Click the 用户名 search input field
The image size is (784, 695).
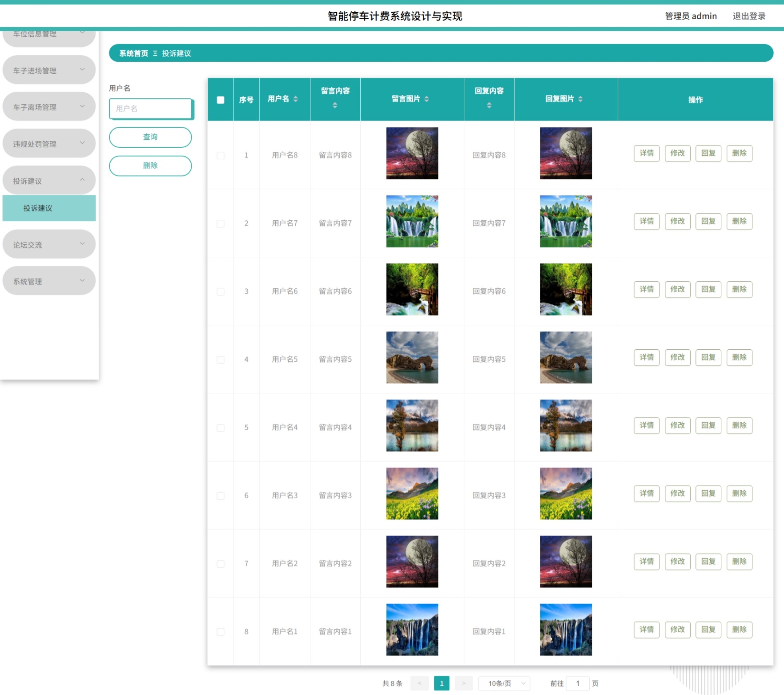(151, 109)
